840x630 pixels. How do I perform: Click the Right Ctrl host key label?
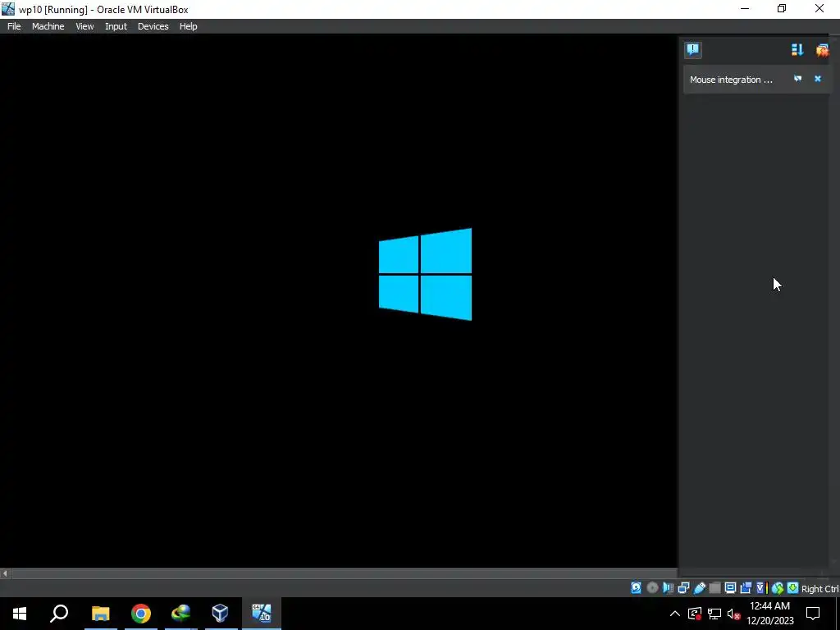tap(819, 589)
